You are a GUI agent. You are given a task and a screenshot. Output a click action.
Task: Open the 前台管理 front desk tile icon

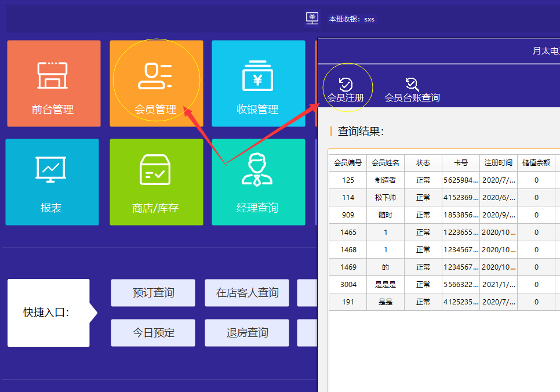[x=53, y=76]
